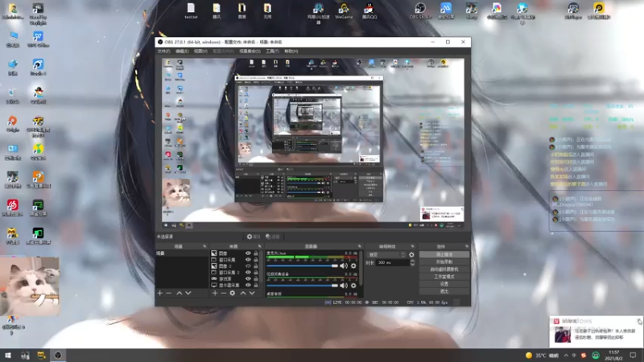
Task: Click audio mixer vertical scrollbar
Action: pyautogui.click(x=361, y=269)
